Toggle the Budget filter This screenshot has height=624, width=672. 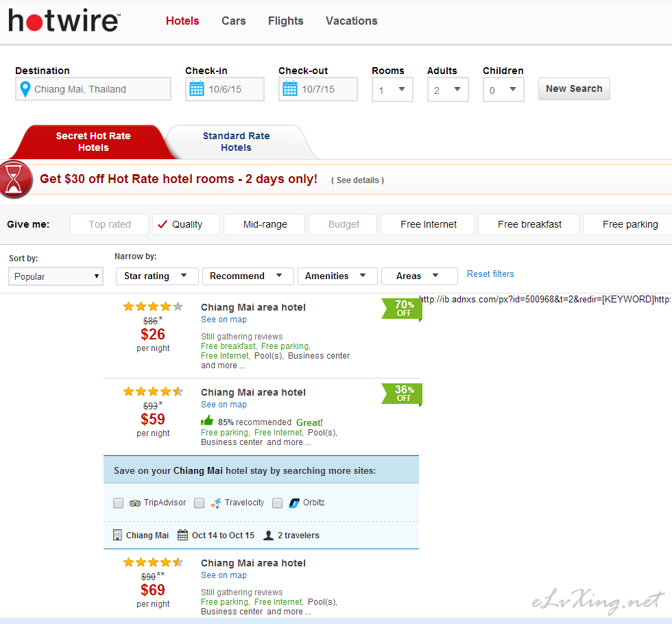343,225
